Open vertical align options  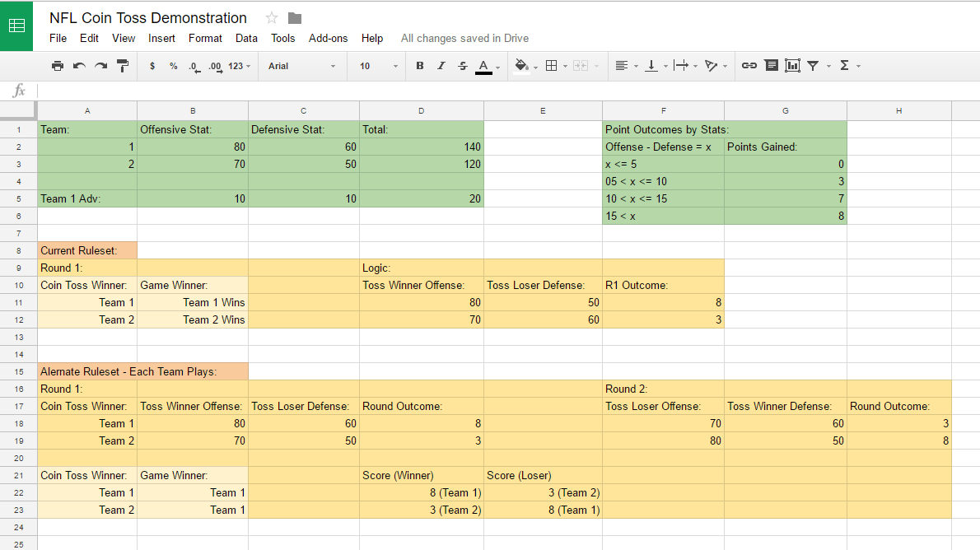(x=651, y=66)
